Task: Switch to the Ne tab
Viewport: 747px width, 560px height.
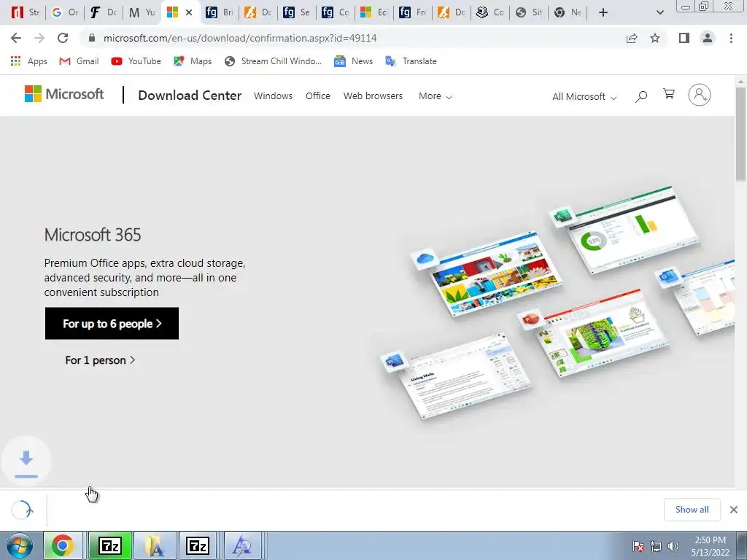Action: pos(568,12)
